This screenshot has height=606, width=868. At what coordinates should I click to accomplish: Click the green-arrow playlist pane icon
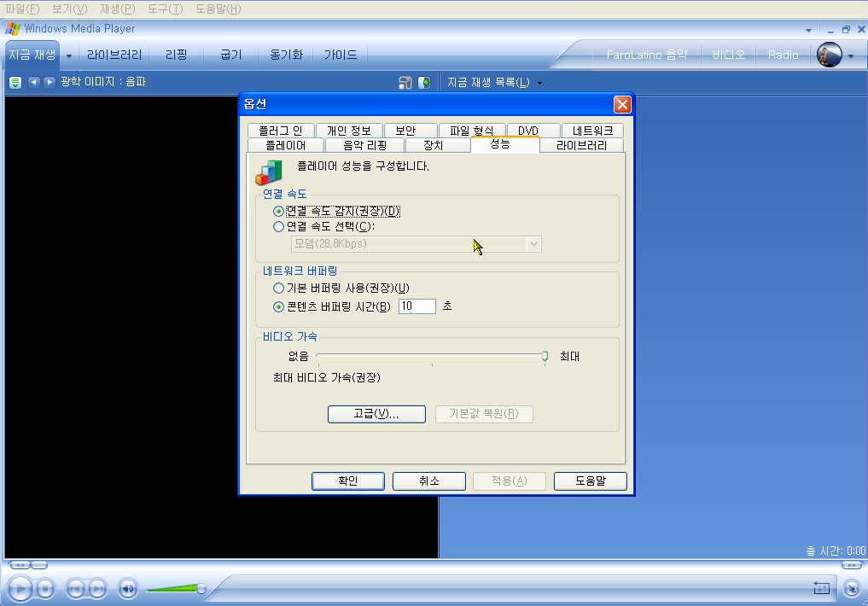[424, 83]
